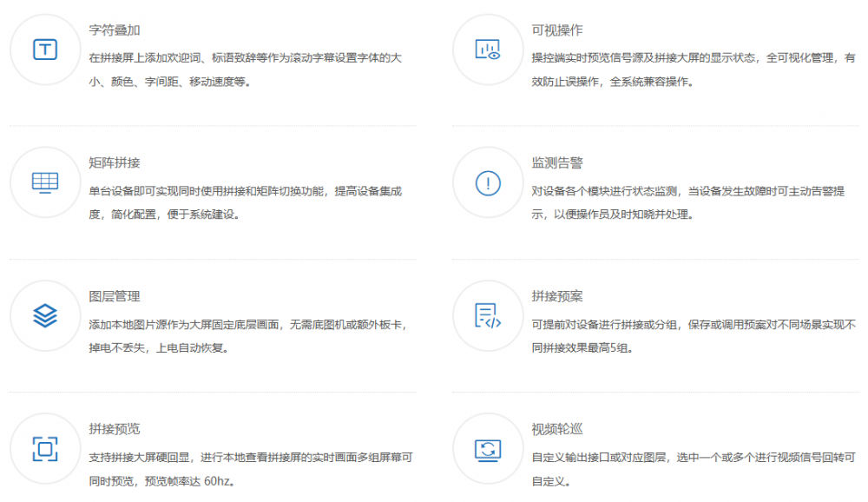
Task: Click the 可视操作 chart-eye icon
Action: coord(488,50)
